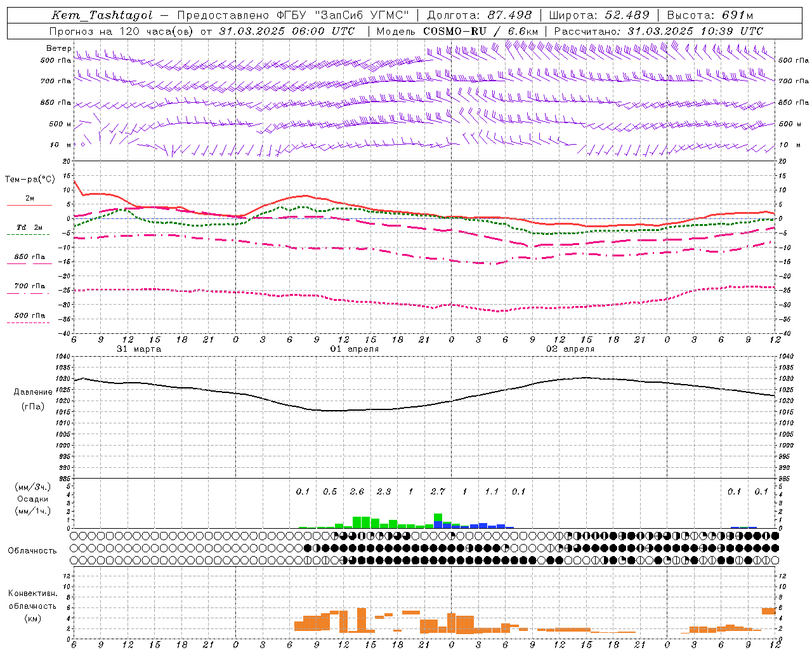Click the 1.1 precipitation total

pyautogui.click(x=492, y=492)
